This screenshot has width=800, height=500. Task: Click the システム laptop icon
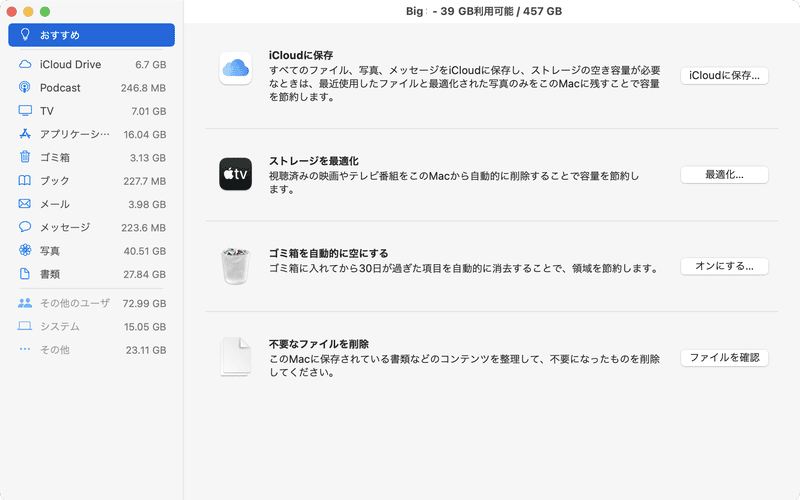[24, 326]
